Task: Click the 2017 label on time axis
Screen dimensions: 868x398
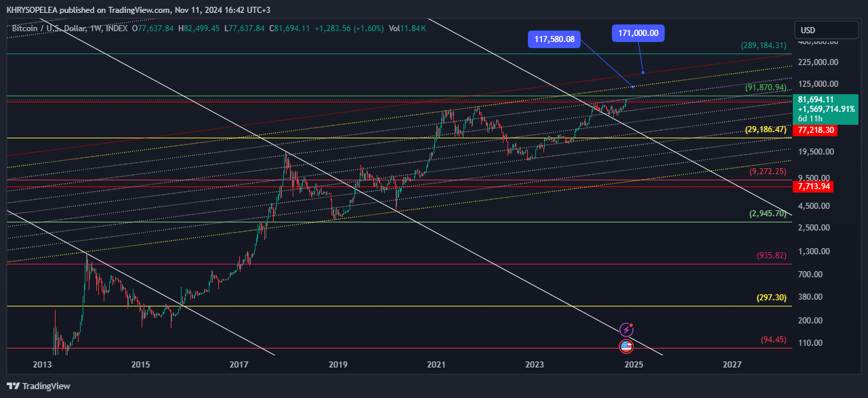Action: pyautogui.click(x=239, y=365)
